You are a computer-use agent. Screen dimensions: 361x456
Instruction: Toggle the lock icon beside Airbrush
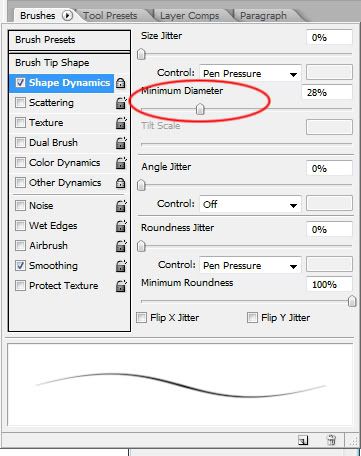coord(121,246)
